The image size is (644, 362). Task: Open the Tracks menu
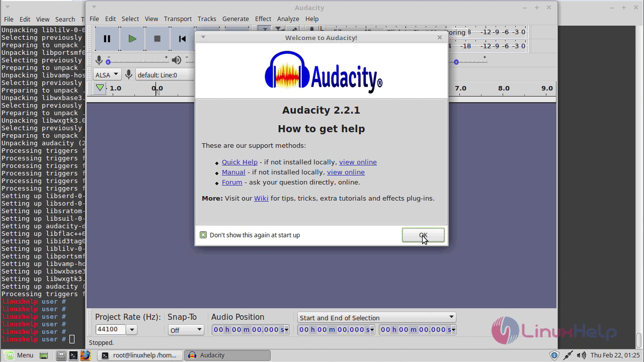coord(207,19)
